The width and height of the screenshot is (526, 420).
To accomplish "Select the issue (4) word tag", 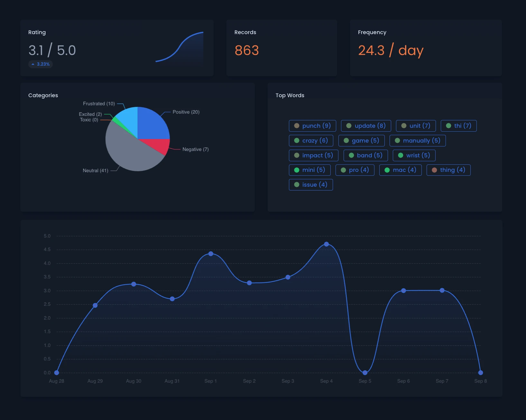I will [310, 185].
